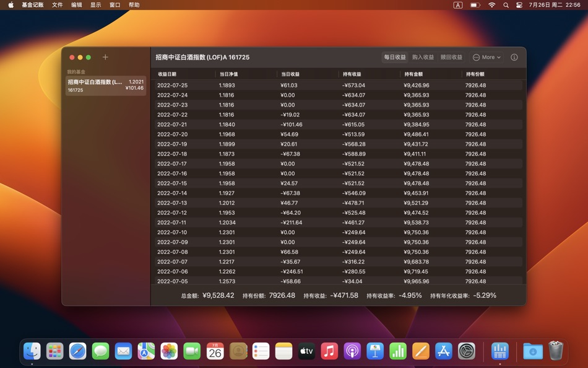
Task: Open App Store from the Dock
Action: [x=444, y=351]
